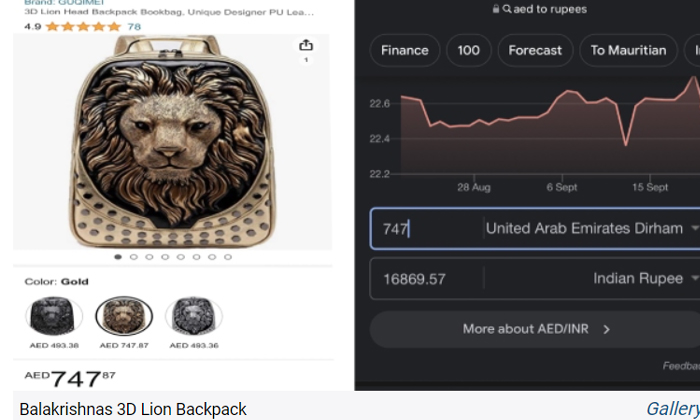Viewport: 700px width, 420px height.
Task: Click the lock icon in address bar
Action: tap(495, 9)
